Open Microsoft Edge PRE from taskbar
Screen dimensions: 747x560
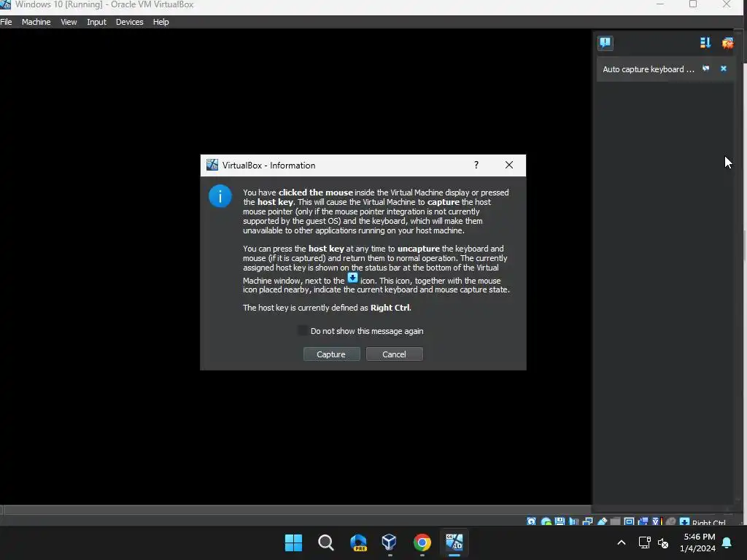(358, 542)
